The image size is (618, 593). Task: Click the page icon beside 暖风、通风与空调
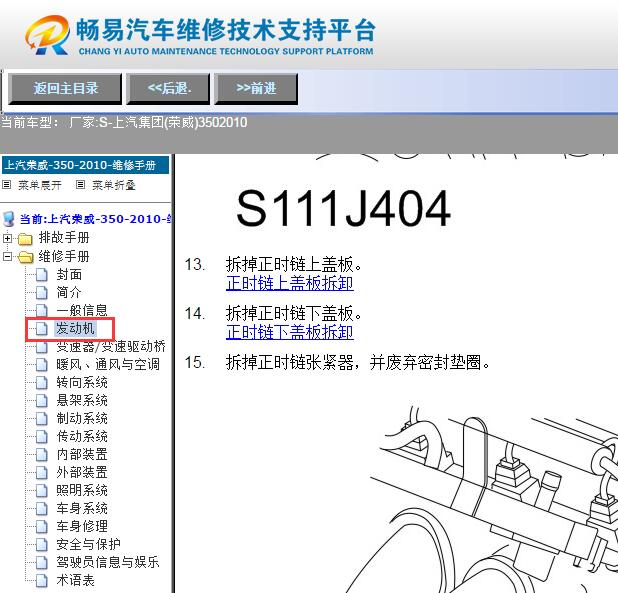pyautogui.click(x=42, y=365)
